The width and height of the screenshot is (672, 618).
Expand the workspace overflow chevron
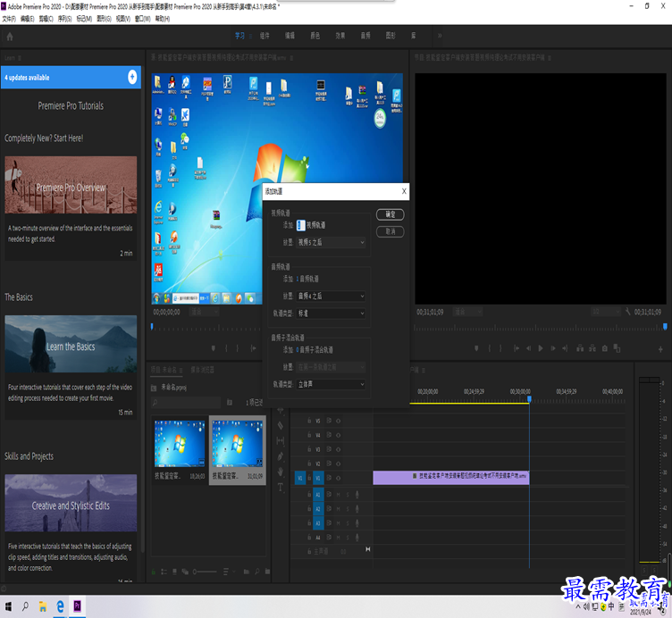click(440, 36)
